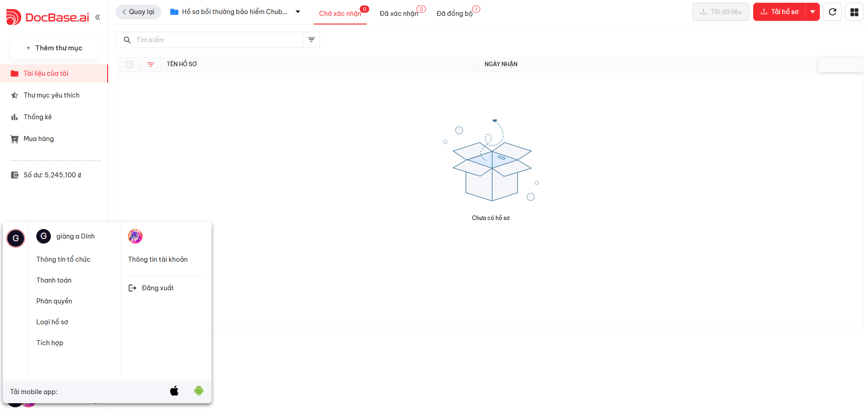Download the iOS app via Apple icon
Image resolution: width=868 pixels, height=410 pixels.
pos(174,391)
